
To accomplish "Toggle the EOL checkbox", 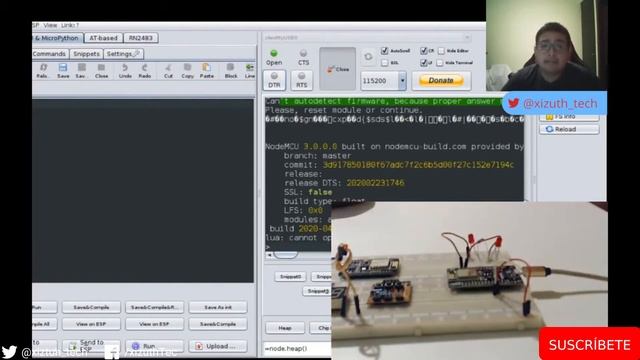I will (384, 63).
